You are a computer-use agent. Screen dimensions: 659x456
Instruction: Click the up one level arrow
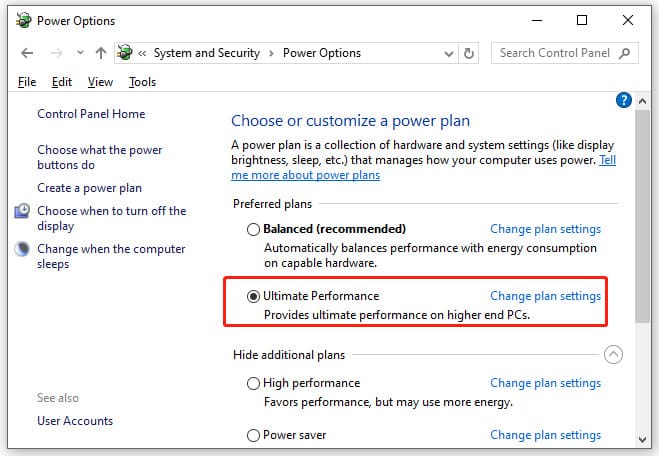(101, 53)
